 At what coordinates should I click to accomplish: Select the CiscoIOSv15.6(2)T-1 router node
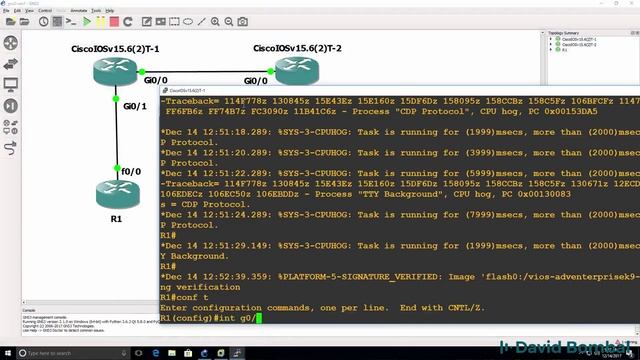(x=115, y=71)
